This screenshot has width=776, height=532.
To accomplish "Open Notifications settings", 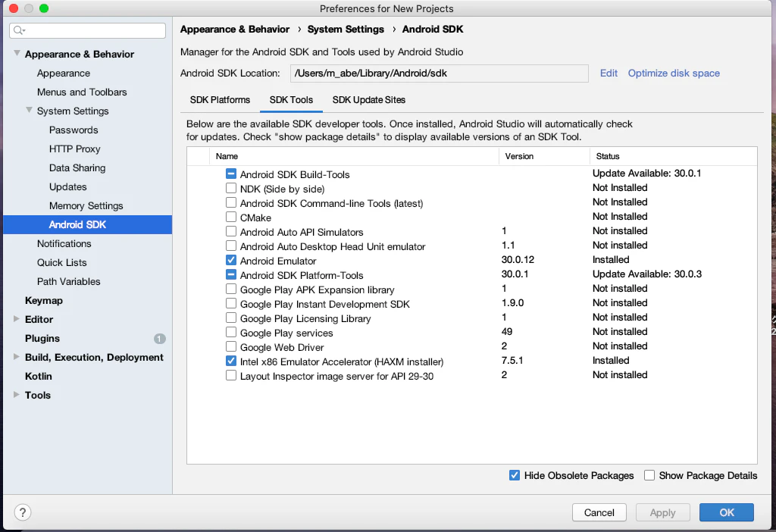I will click(64, 243).
